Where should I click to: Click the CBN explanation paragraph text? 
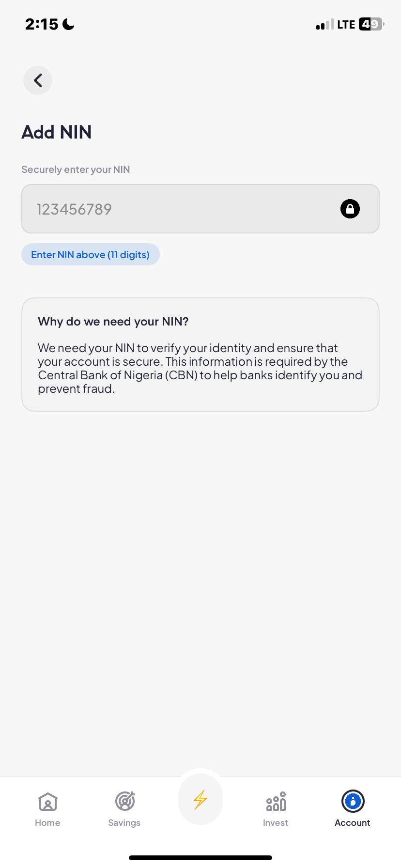(x=200, y=368)
